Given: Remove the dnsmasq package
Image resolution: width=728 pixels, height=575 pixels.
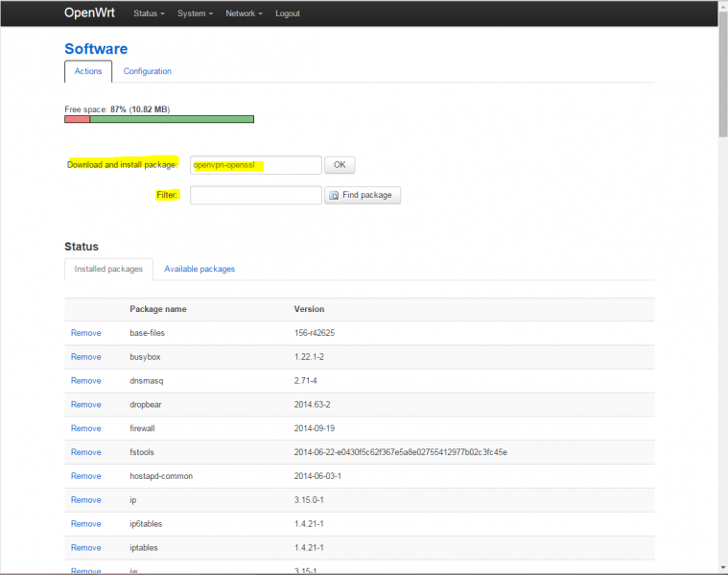Looking at the screenshot, I should pyautogui.click(x=85, y=381).
